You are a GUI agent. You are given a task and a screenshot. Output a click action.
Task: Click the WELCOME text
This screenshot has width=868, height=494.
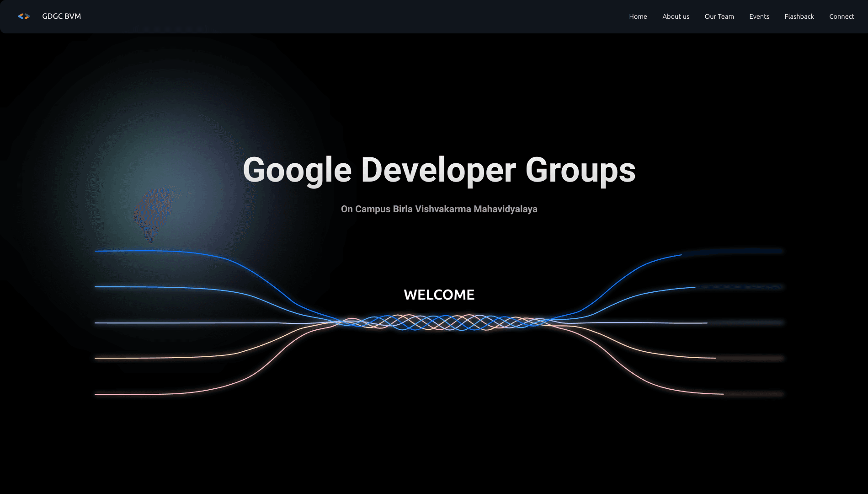click(439, 295)
